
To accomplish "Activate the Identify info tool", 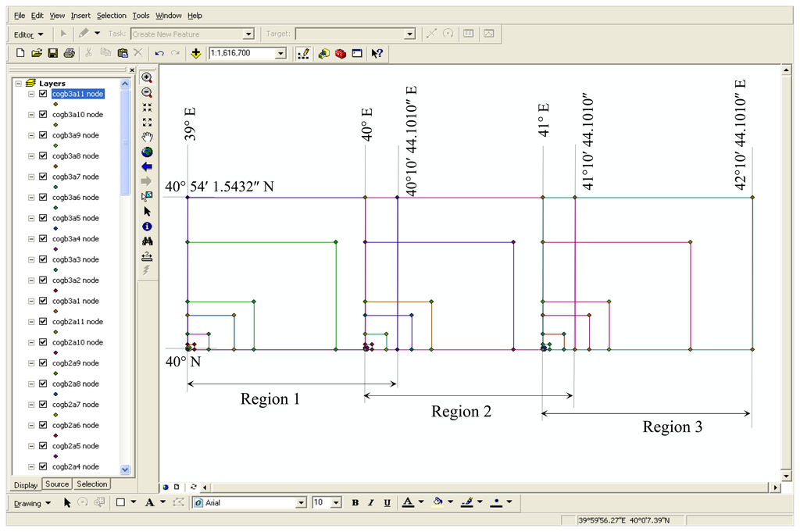I will 147,227.
